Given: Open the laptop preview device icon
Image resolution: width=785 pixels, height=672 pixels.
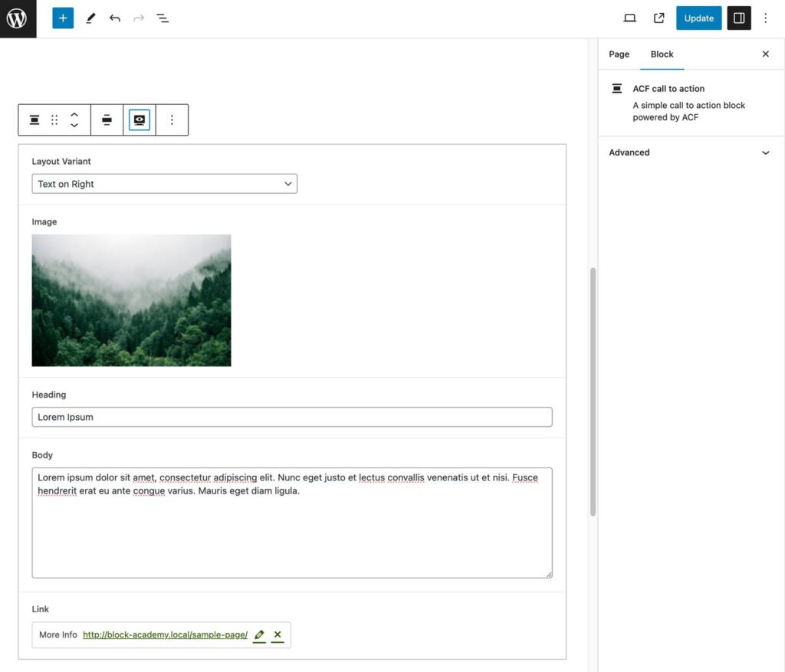Looking at the screenshot, I should pyautogui.click(x=629, y=18).
